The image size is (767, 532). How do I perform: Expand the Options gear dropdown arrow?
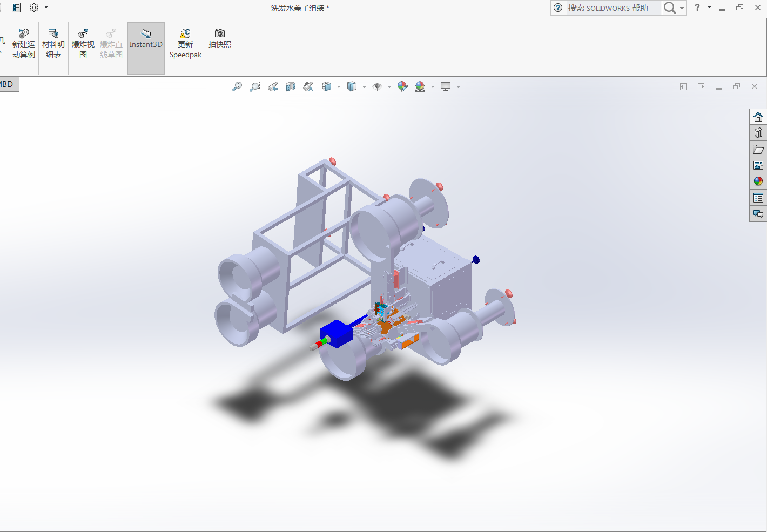click(x=46, y=8)
